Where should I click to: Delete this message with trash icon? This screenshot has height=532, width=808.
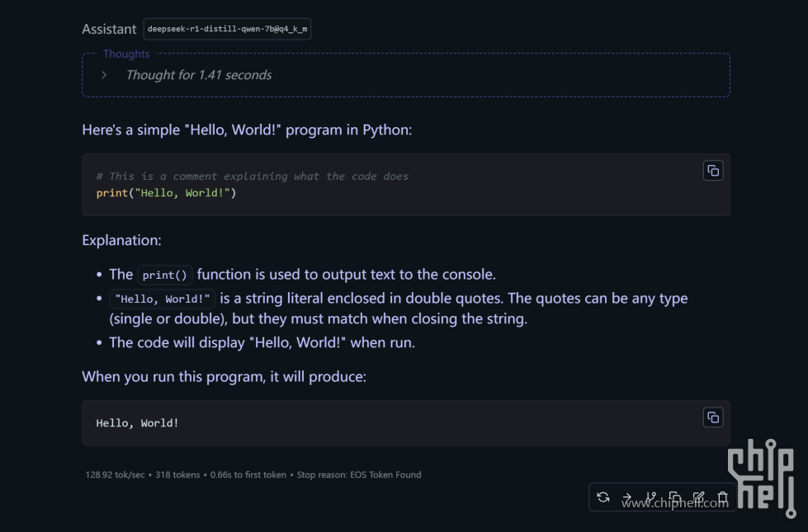723,497
